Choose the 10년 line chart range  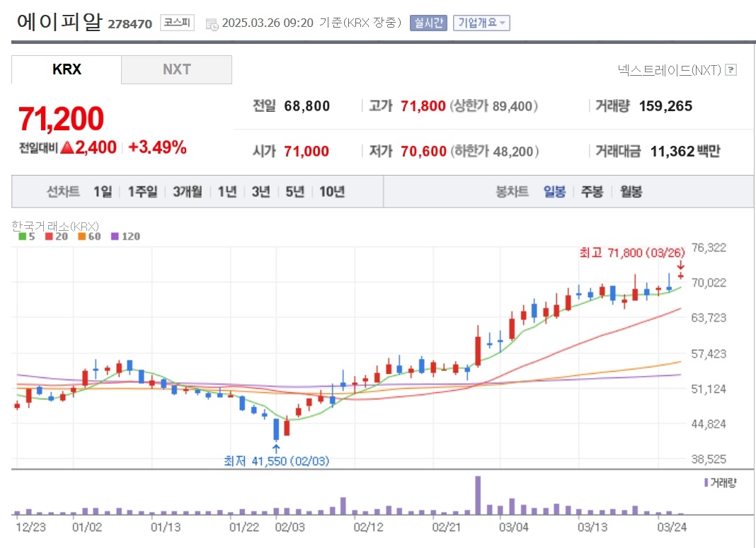click(332, 191)
